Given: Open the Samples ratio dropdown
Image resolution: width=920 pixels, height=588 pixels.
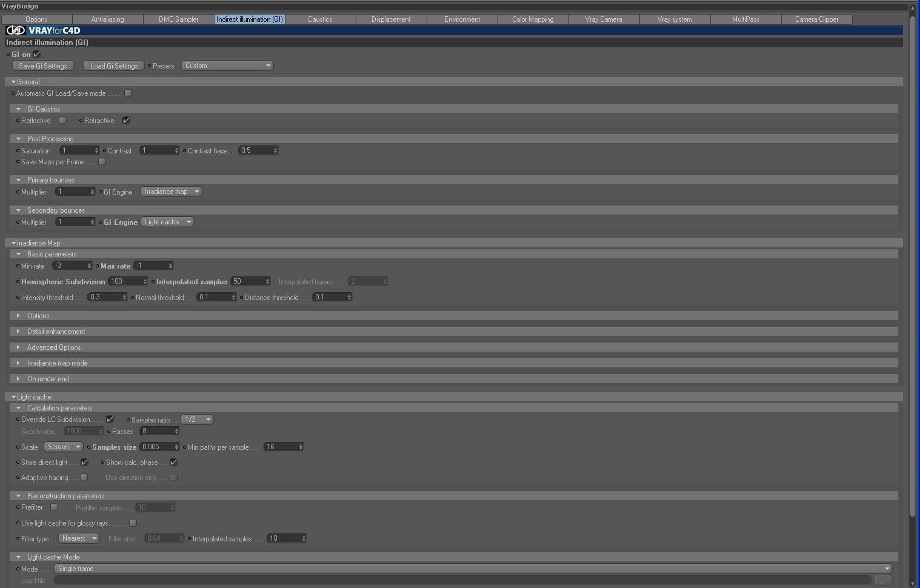Looking at the screenshot, I should pyautogui.click(x=197, y=419).
